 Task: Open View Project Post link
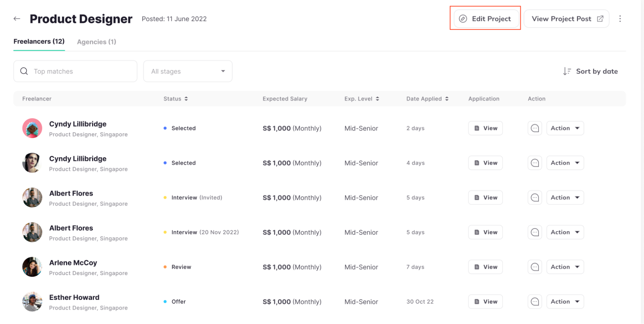coord(566,19)
